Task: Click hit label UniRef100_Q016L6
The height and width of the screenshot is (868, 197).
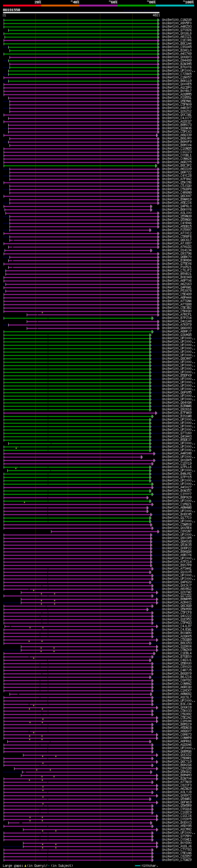Action: coord(176,33)
